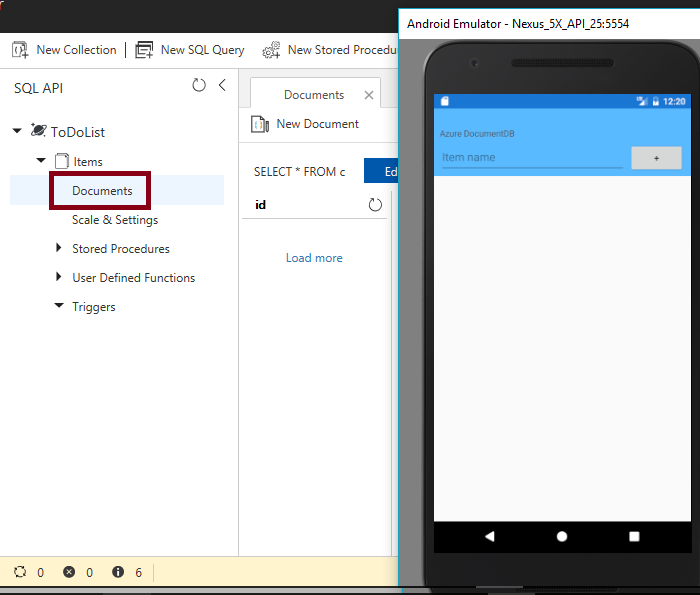This screenshot has height=595, width=700.
Task: Click the info count number 6
Action: [138, 573]
